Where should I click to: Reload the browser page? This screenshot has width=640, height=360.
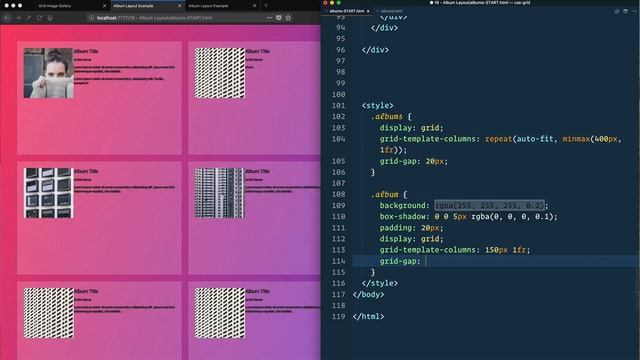point(39,18)
